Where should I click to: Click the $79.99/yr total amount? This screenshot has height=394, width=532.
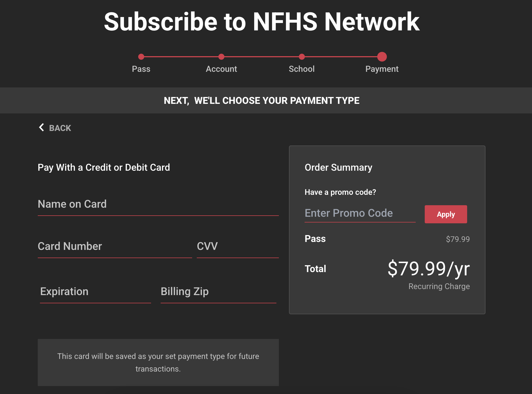pos(429,269)
